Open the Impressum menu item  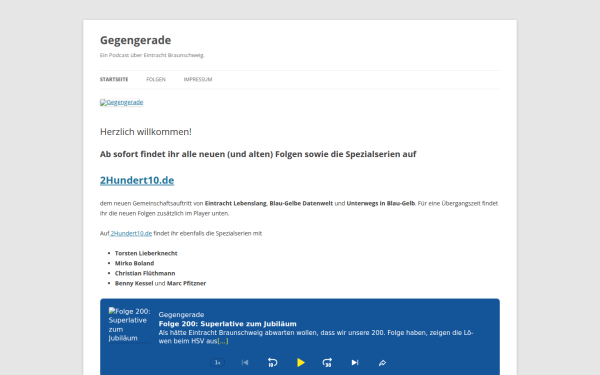pyautogui.click(x=198, y=79)
